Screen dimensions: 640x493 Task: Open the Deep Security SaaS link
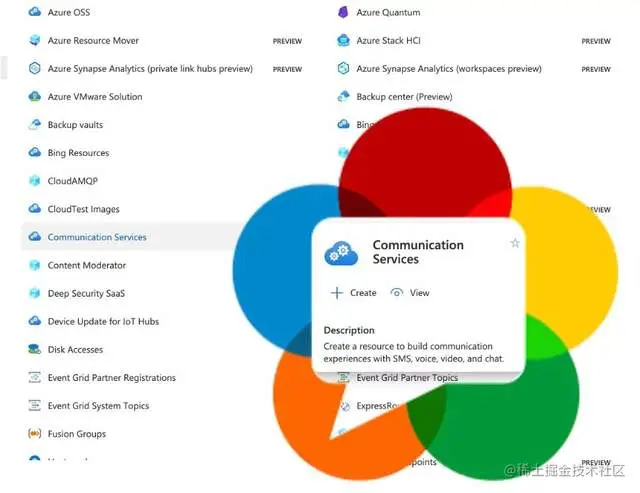coord(86,293)
